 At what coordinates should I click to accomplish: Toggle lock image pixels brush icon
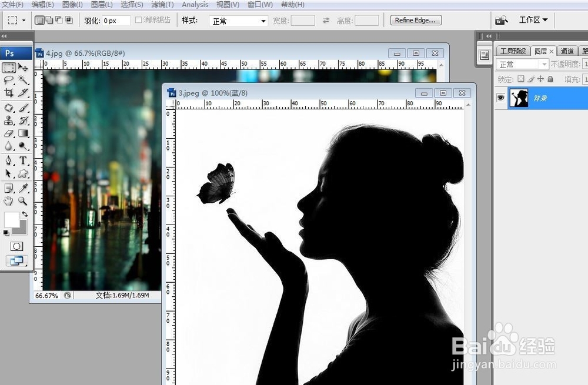(530, 79)
